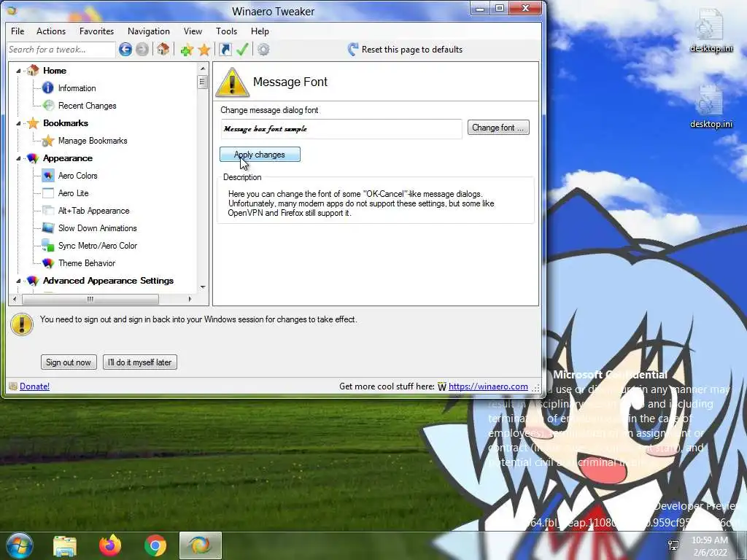Open the Help menu
Viewport: 747px width, 560px height.
pos(260,31)
